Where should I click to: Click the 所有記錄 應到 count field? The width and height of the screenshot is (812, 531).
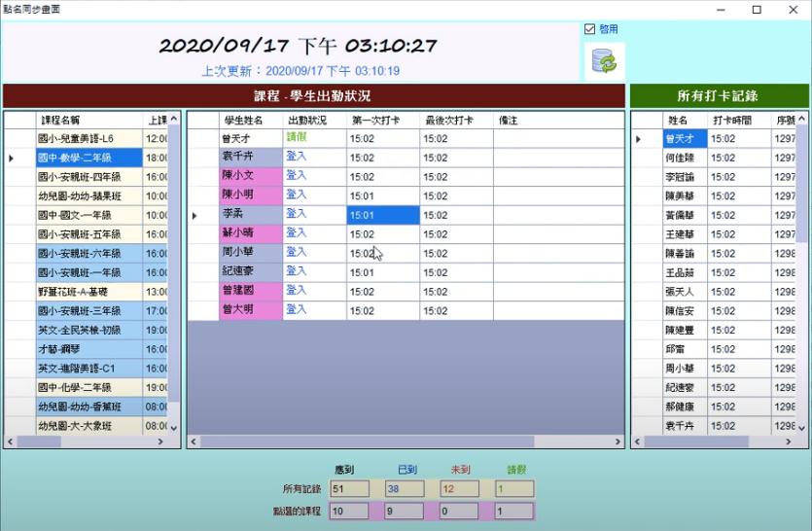349,488
